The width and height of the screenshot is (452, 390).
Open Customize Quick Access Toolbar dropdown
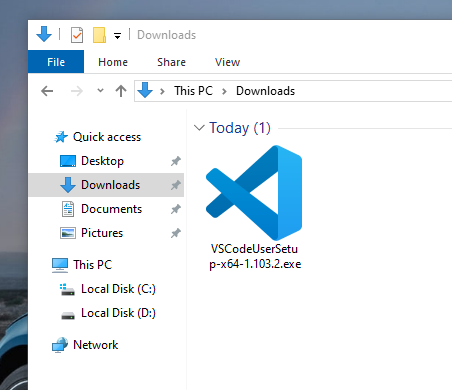point(117,35)
